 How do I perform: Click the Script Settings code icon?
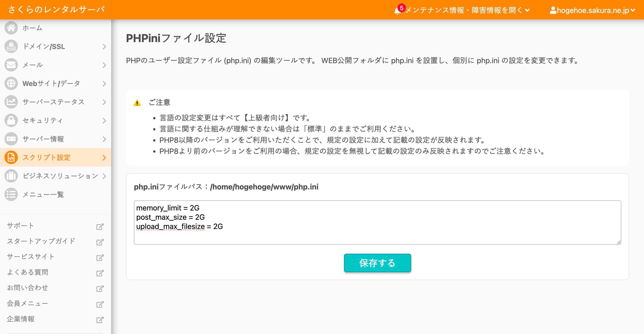point(11,158)
